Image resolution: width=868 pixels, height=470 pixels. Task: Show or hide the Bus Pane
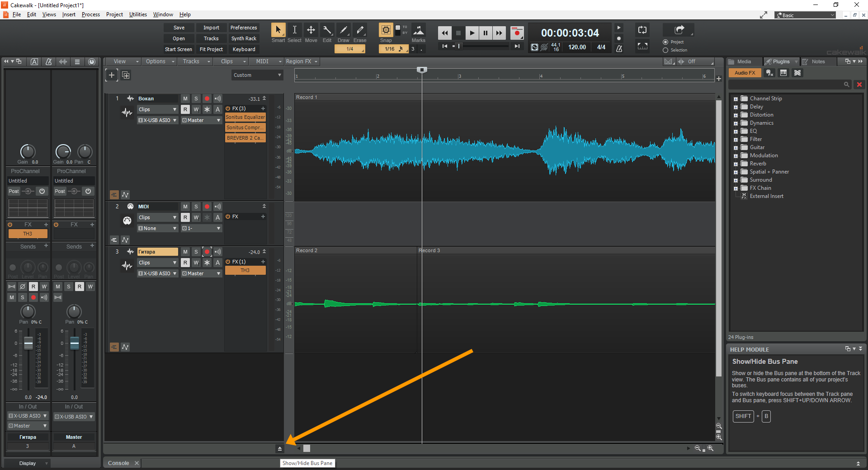[x=279, y=449]
